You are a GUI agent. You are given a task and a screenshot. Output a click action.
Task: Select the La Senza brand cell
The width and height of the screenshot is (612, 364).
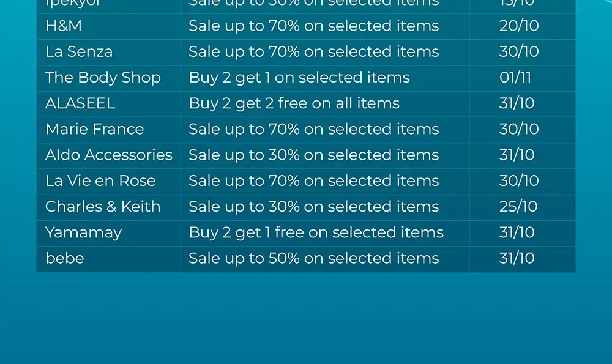pos(79,52)
